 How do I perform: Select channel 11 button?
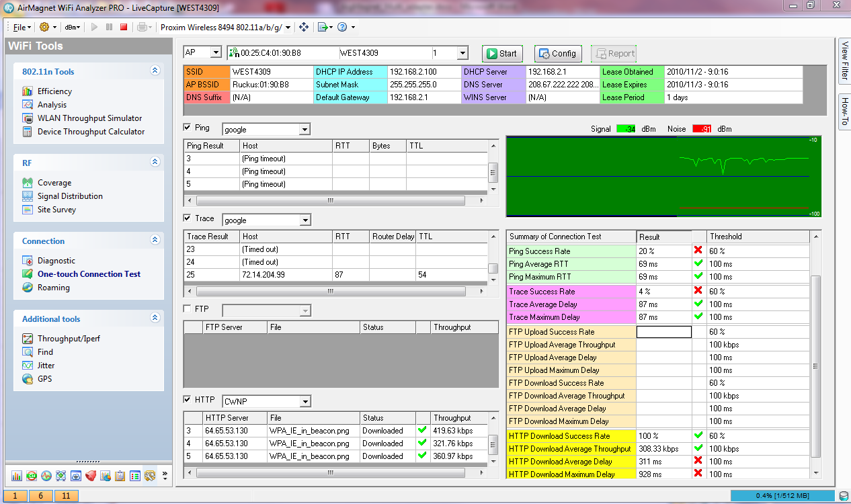coord(66,496)
